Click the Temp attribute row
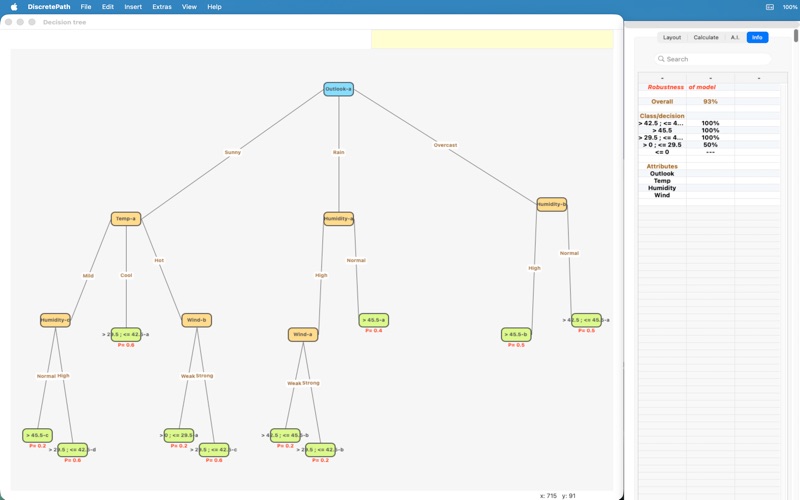The height and width of the screenshot is (500, 800). tap(662, 181)
